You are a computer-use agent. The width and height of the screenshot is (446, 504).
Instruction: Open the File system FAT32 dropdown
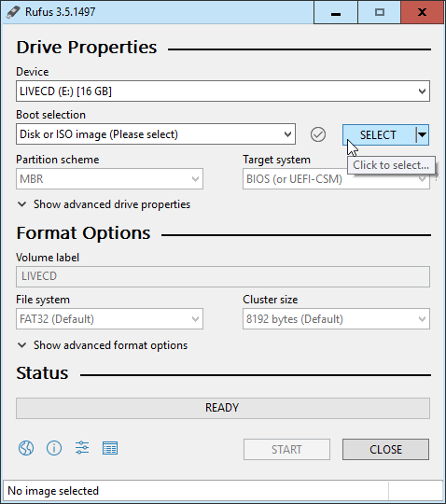coord(109,319)
